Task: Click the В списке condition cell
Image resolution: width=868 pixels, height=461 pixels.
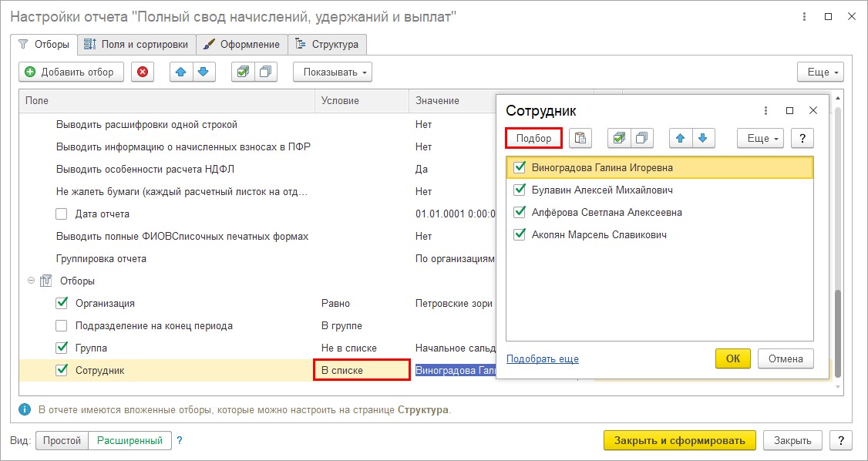Action: point(362,370)
